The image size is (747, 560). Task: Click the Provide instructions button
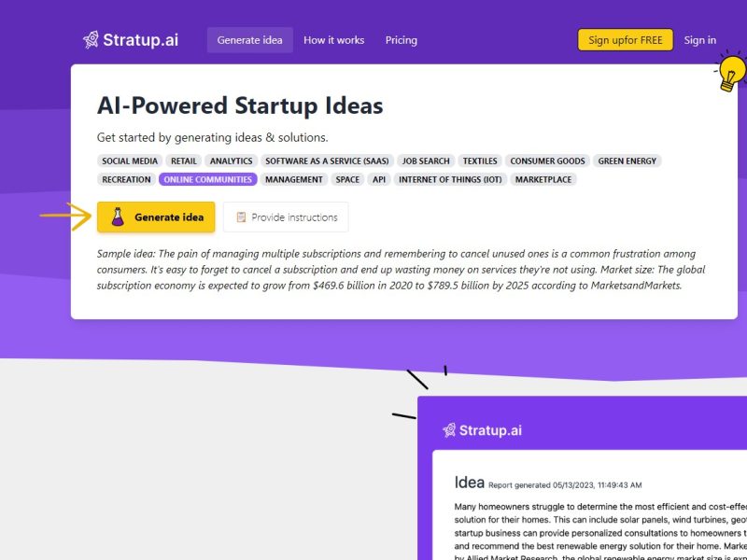point(286,217)
